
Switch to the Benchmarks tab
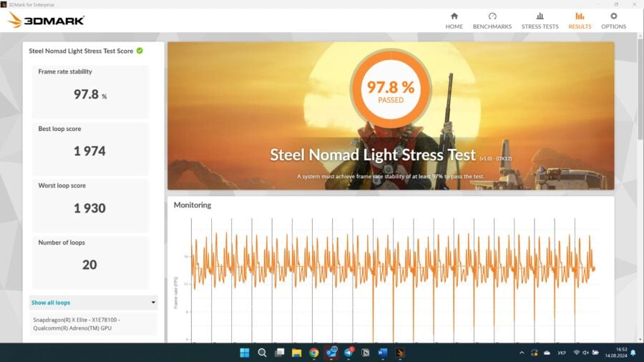pos(492,21)
